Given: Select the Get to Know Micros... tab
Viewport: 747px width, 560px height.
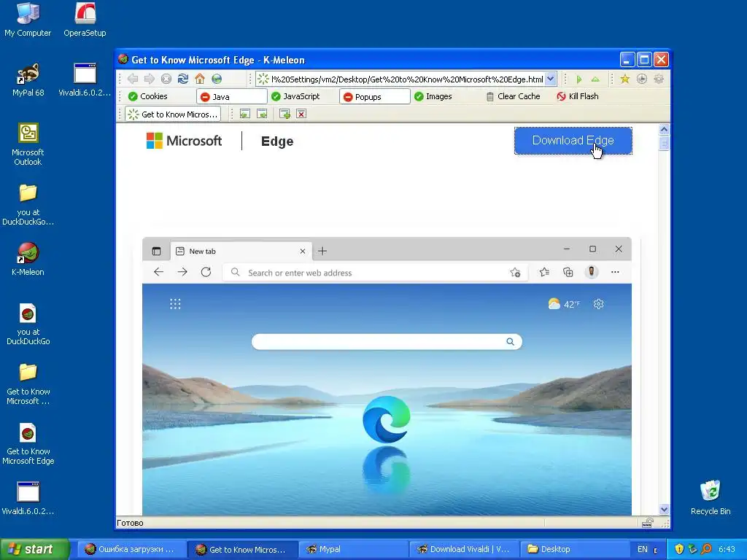Looking at the screenshot, I should [x=172, y=114].
